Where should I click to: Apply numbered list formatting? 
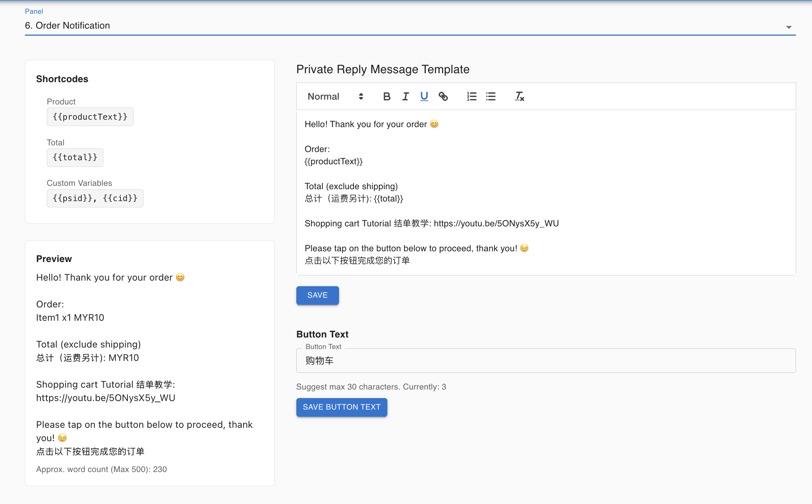coord(471,97)
